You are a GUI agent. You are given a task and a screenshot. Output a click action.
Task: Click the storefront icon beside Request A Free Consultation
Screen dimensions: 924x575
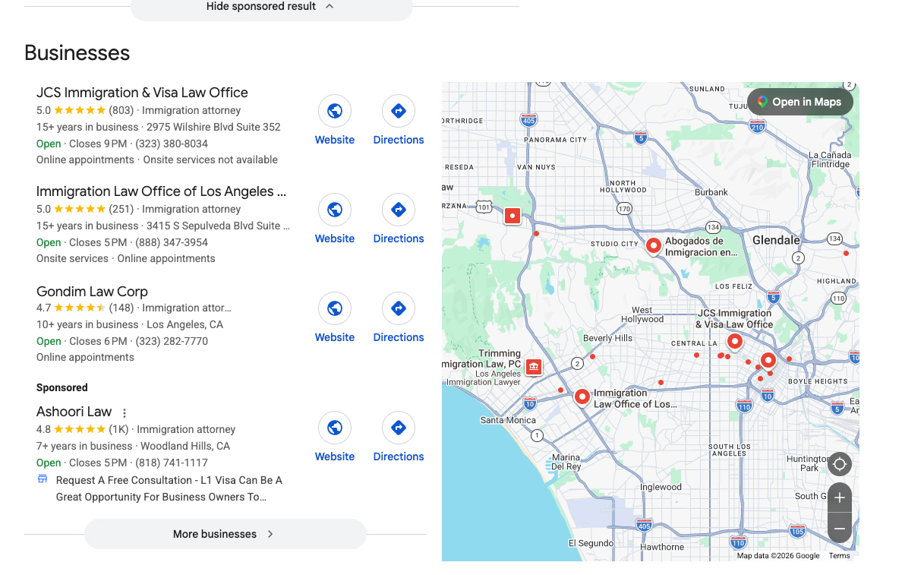point(43,479)
